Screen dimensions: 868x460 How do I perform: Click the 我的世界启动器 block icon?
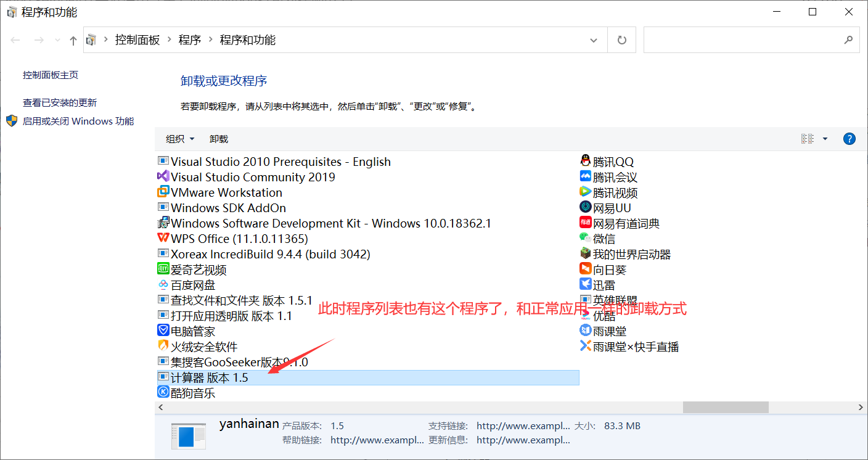tap(586, 254)
